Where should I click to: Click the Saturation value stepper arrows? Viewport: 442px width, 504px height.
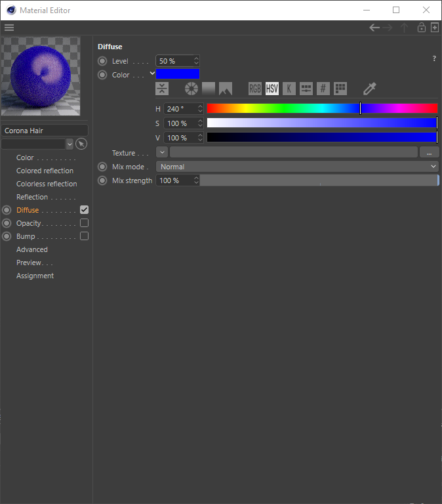tap(200, 123)
